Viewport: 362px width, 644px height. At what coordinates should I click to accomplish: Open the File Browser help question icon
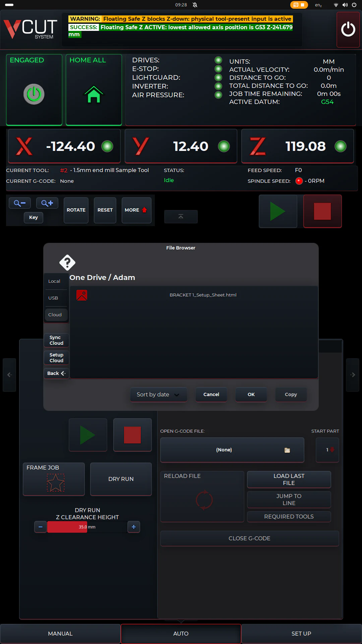coord(67,262)
